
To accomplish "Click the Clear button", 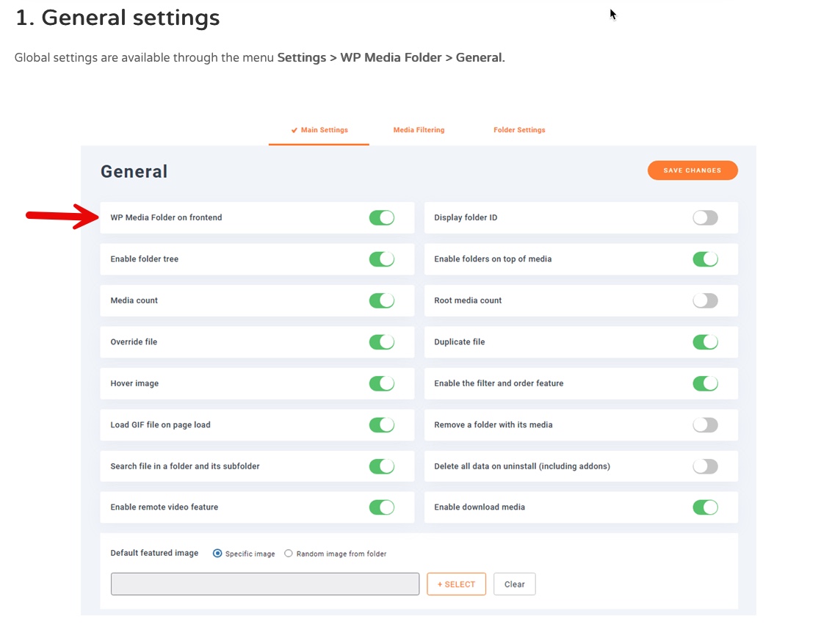I will [514, 584].
